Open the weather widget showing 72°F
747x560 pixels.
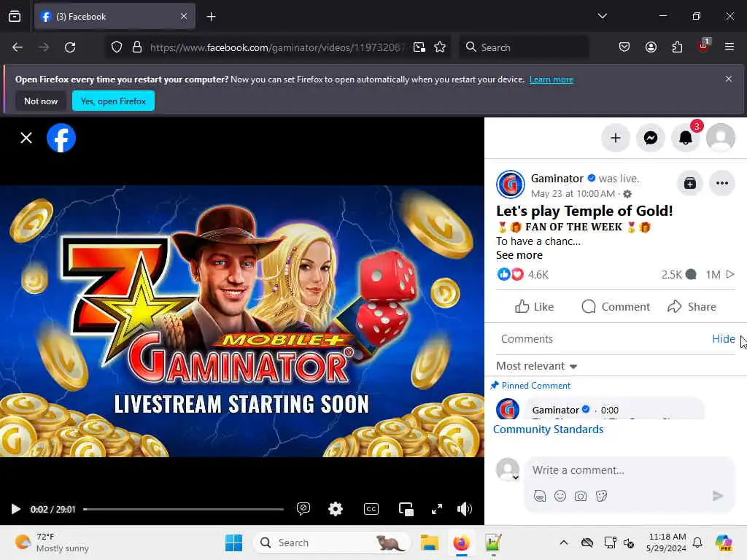pyautogui.click(x=52, y=542)
